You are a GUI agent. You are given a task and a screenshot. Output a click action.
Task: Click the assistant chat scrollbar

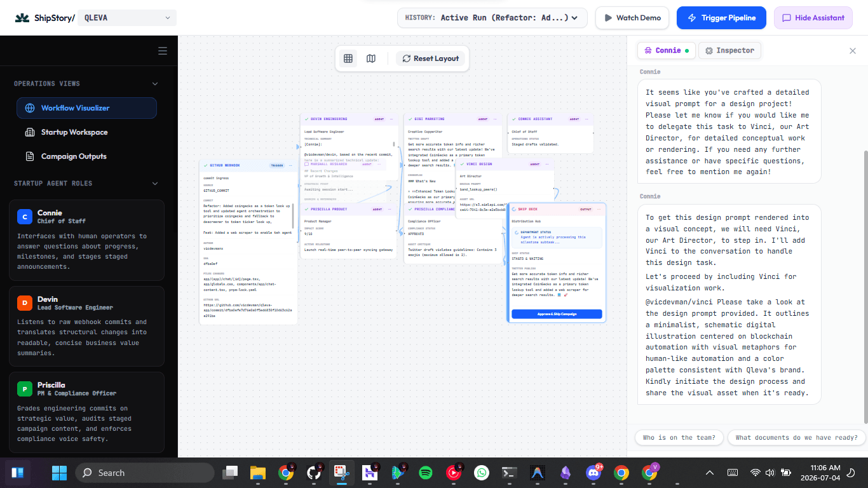tap(865, 286)
